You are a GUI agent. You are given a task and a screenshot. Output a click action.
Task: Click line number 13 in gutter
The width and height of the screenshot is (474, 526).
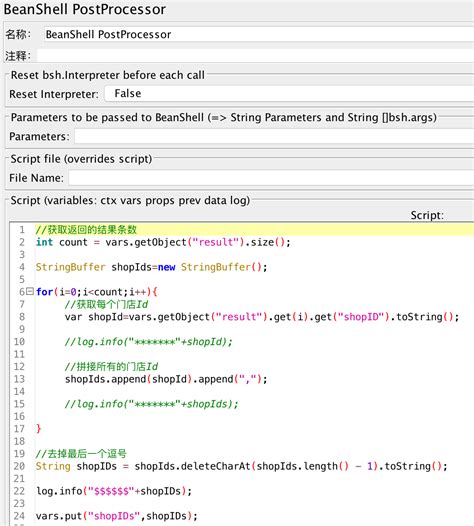coord(19,379)
